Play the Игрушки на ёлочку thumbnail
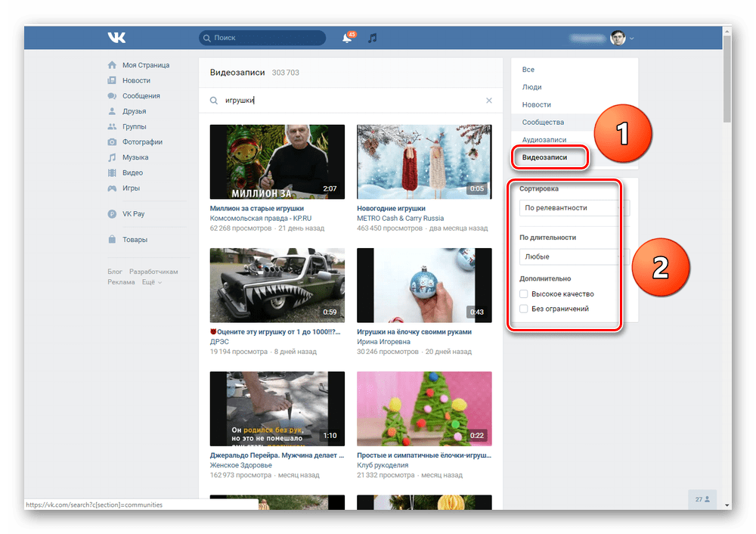 pyautogui.click(x=424, y=286)
